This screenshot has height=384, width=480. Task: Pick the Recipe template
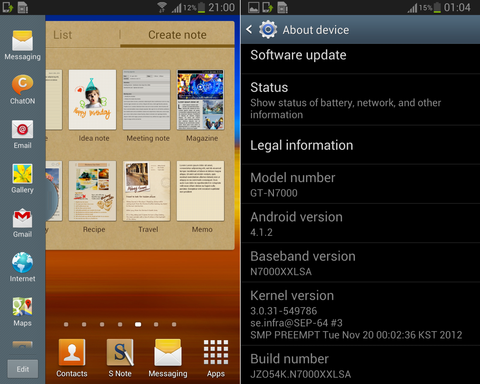click(x=93, y=197)
